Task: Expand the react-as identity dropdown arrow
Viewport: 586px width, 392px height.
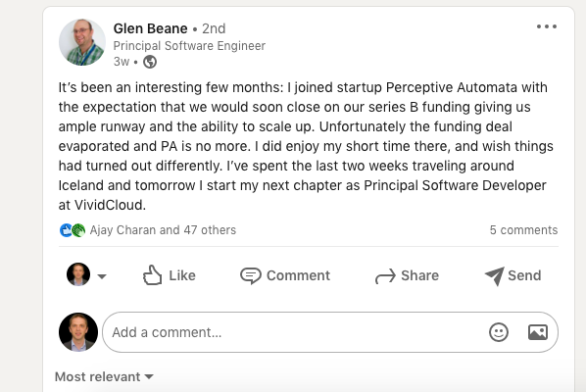Action: (x=102, y=276)
